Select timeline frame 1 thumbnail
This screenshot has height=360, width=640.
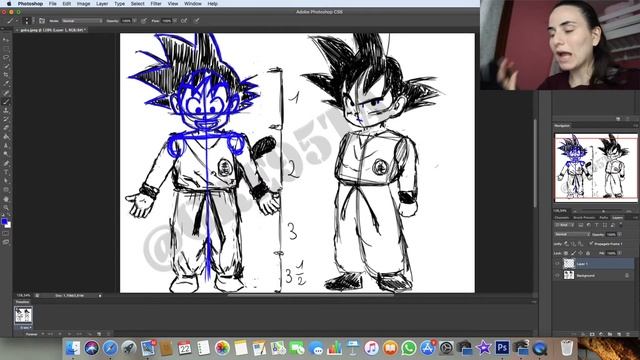pos(23,316)
